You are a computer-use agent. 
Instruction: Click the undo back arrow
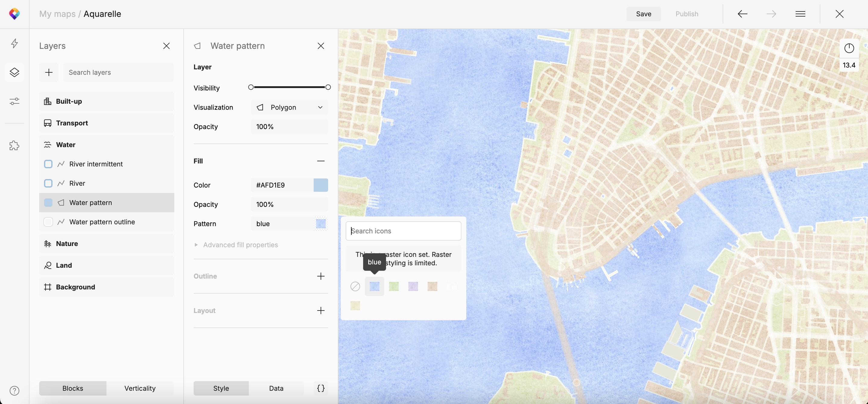[742, 14]
